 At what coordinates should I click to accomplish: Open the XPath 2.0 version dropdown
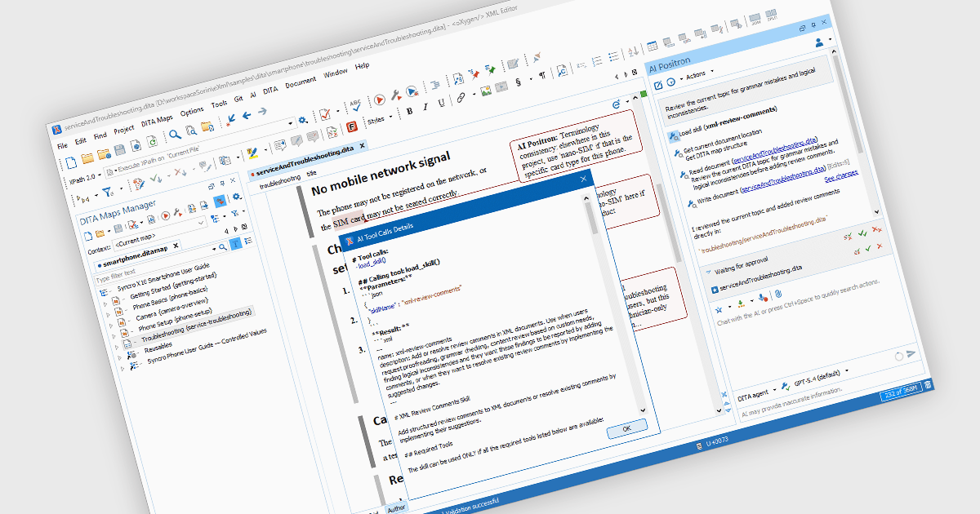tap(84, 179)
